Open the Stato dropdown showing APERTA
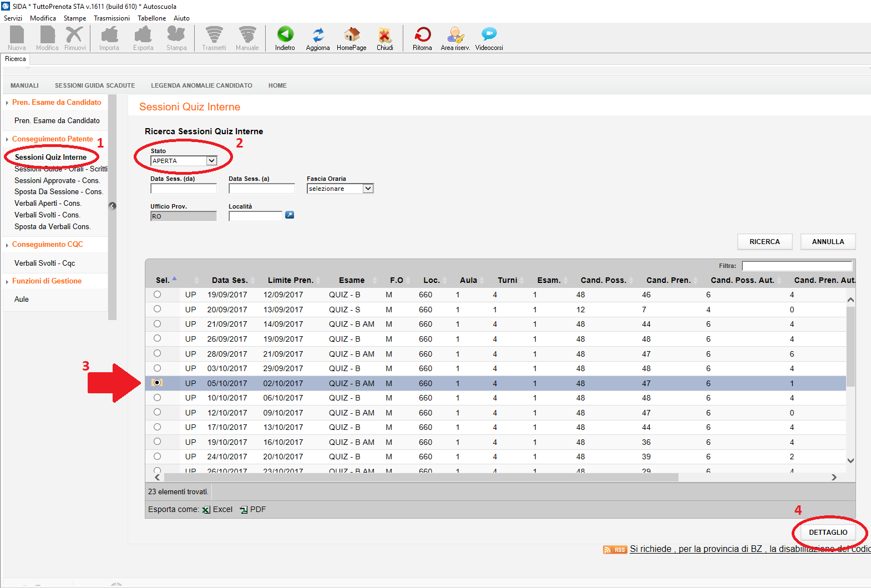The image size is (871, 588). coord(211,161)
